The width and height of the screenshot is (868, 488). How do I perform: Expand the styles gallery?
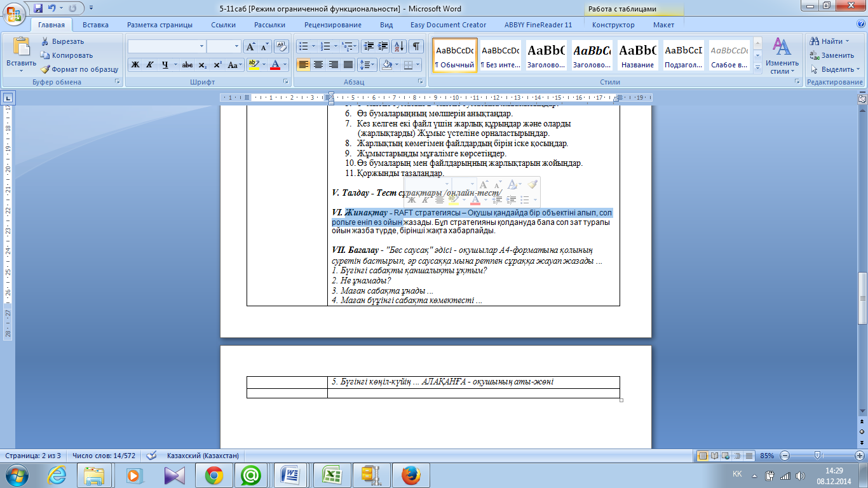tap(757, 69)
